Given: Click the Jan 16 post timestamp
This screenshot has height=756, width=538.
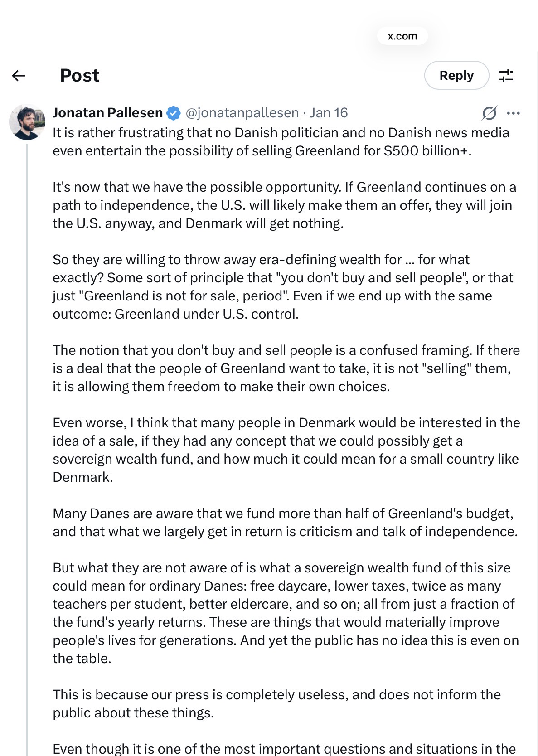Looking at the screenshot, I should pos(329,113).
